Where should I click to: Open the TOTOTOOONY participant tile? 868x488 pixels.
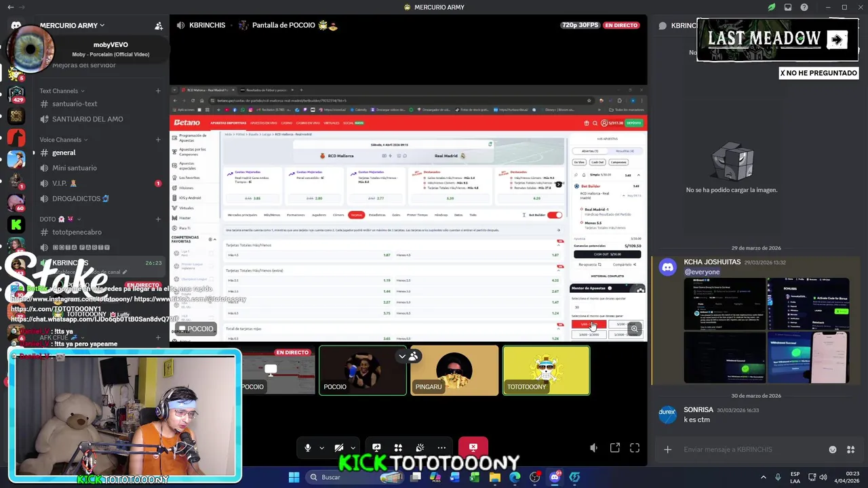tap(546, 370)
